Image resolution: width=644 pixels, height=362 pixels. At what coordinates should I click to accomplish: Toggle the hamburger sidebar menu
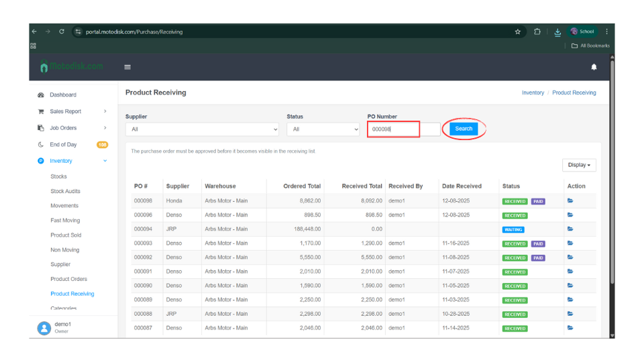pyautogui.click(x=127, y=67)
